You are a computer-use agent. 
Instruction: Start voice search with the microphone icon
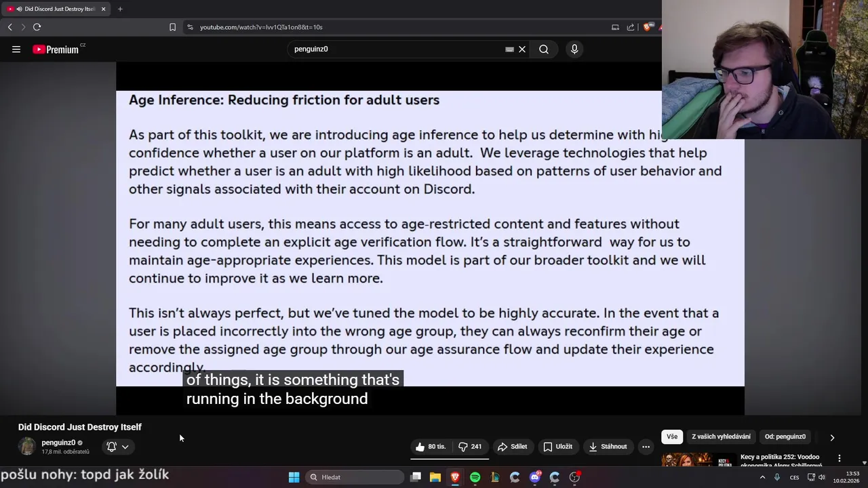(574, 49)
